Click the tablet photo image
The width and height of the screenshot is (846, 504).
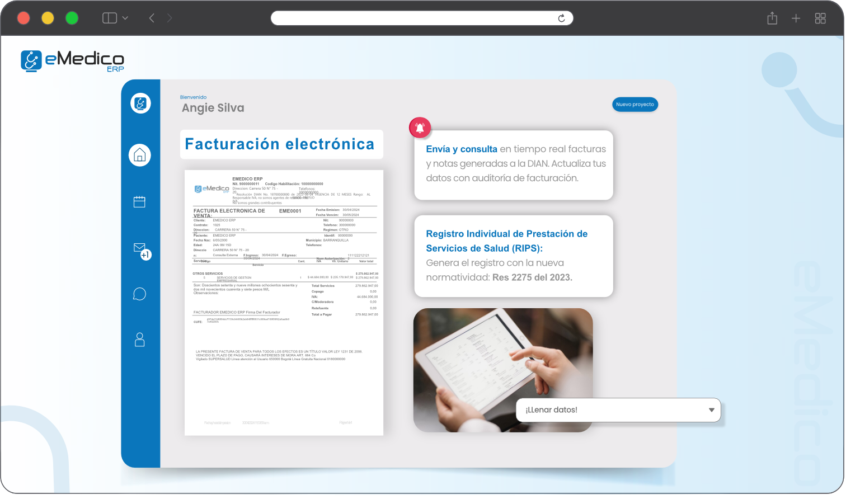pyautogui.click(x=503, y=370)
